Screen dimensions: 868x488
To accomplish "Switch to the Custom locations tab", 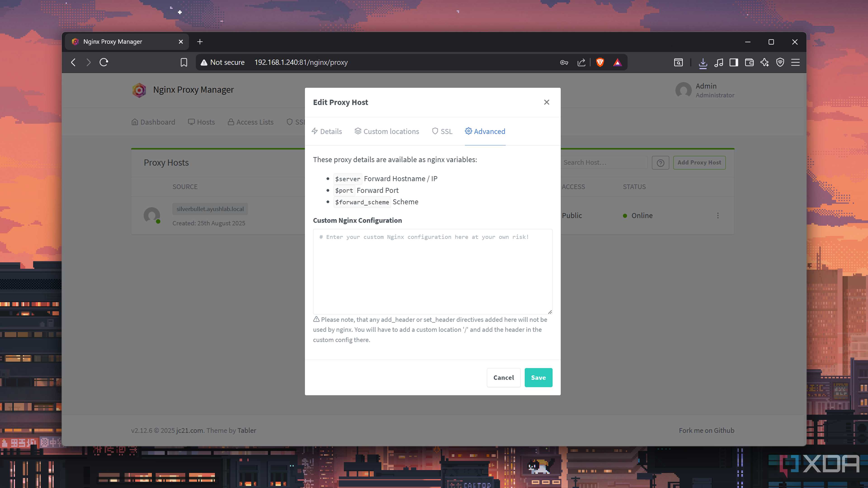I will click(387, 131).
